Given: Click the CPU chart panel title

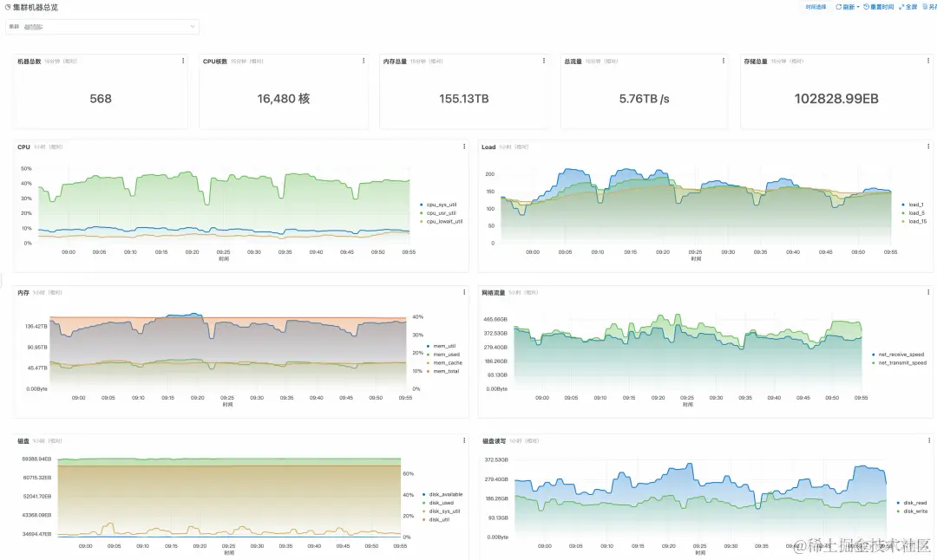Looking at the screenshot, I should tap(23, 147).
